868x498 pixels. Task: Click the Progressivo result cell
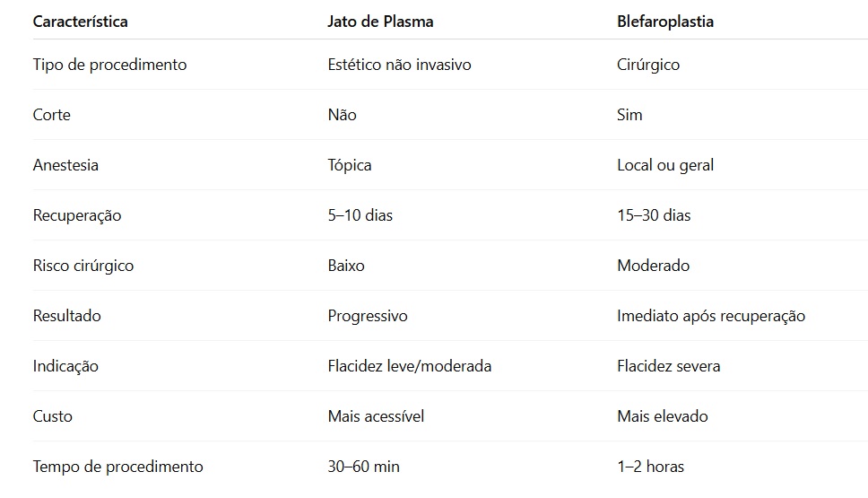(368, 316)
